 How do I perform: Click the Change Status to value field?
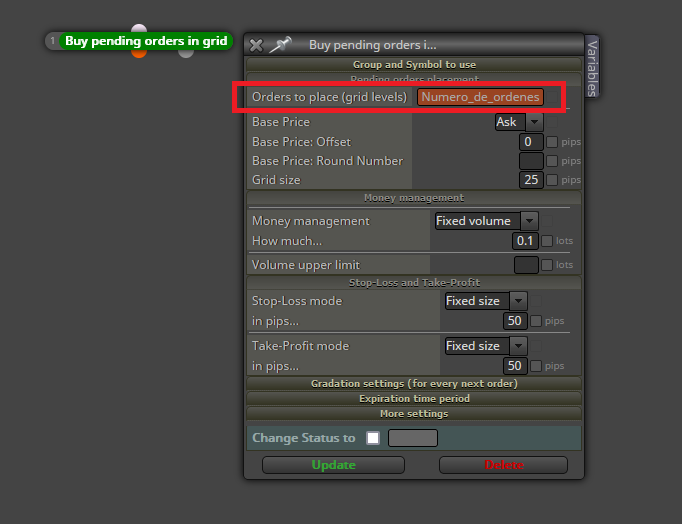pos(413,438)
